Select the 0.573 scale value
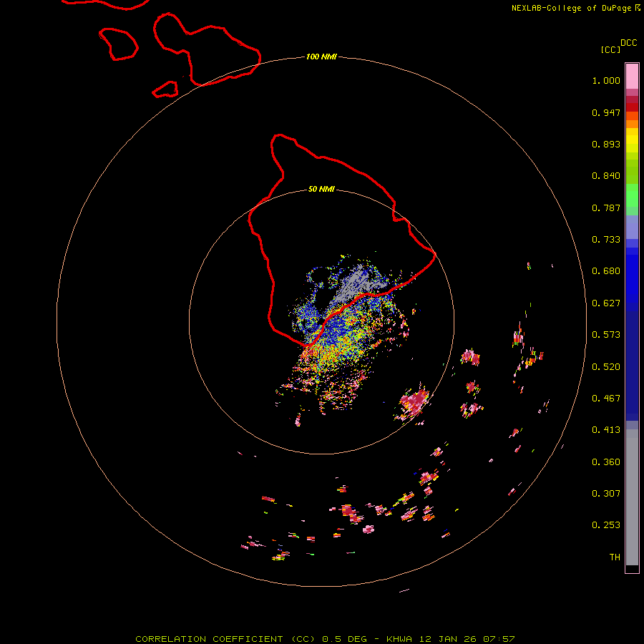This screenshot has width=644, height=644. [606, 335]
